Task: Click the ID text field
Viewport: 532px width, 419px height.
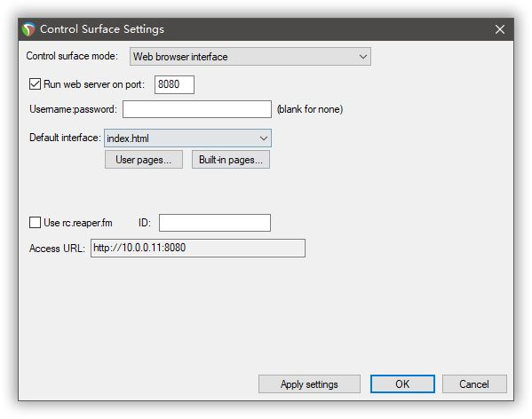Action: point(215,223)
